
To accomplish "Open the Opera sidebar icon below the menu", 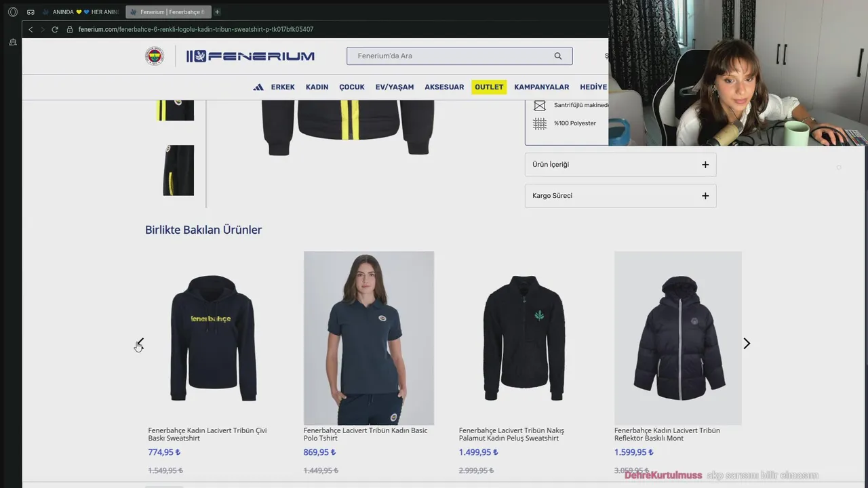I will tap(12, 42).
